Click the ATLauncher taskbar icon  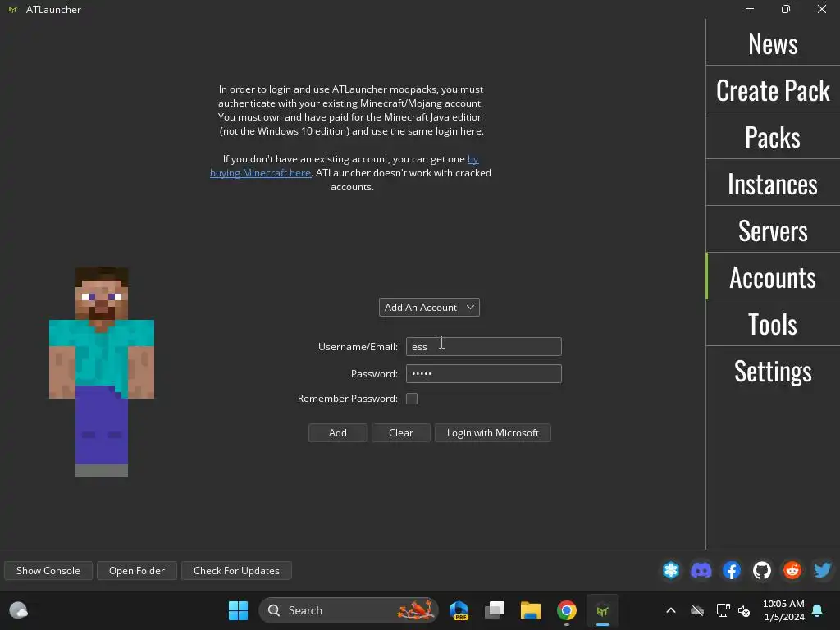coord(603,610)
